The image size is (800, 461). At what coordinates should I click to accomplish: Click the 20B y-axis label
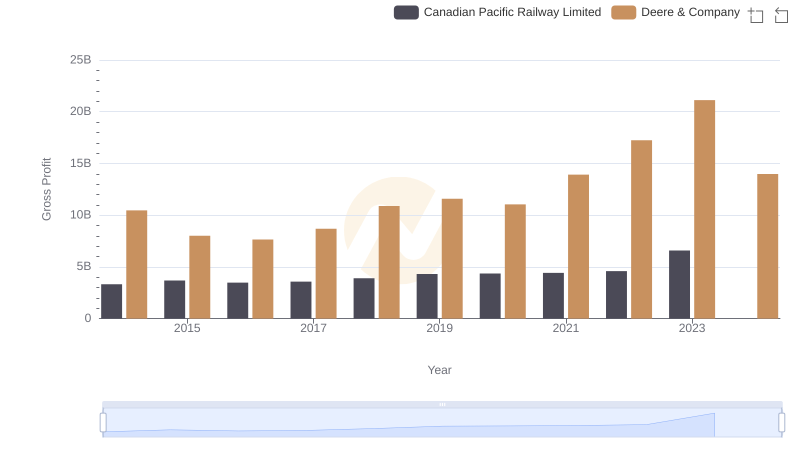81,111
